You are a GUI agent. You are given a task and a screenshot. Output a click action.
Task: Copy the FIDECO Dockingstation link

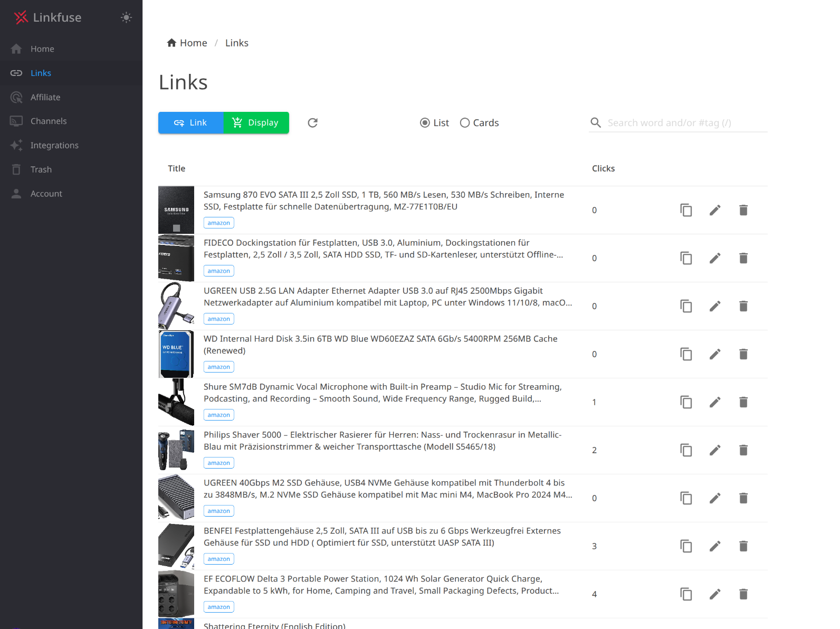tap(686, 258)
